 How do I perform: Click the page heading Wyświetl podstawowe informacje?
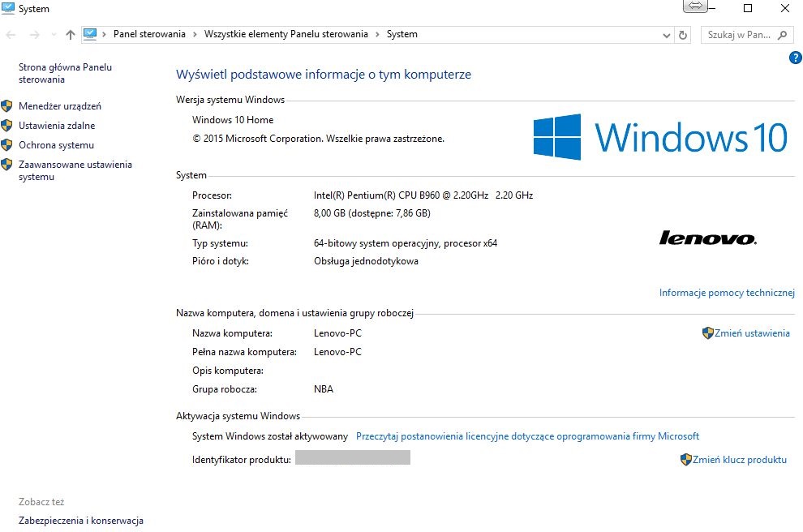(x=323, y=75)
